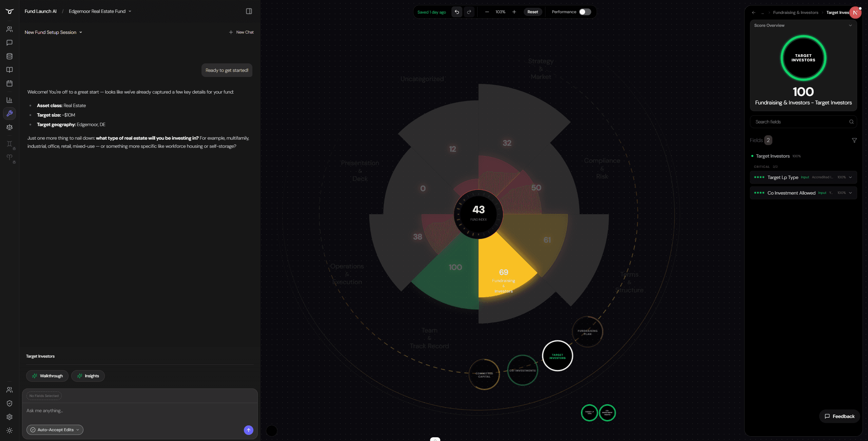Click the Reset button
Viewport: 868px width, 441px height.
[533, 12]
